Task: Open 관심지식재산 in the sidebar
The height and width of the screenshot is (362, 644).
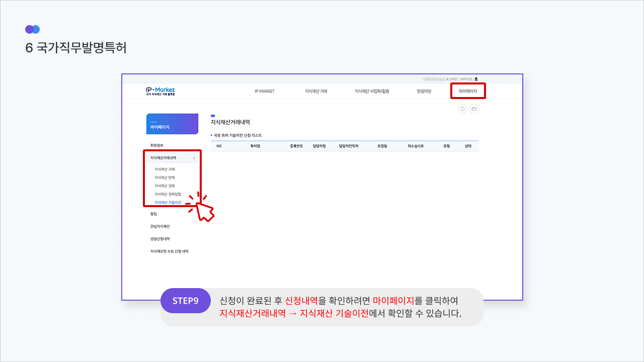Action: (160, 226)
